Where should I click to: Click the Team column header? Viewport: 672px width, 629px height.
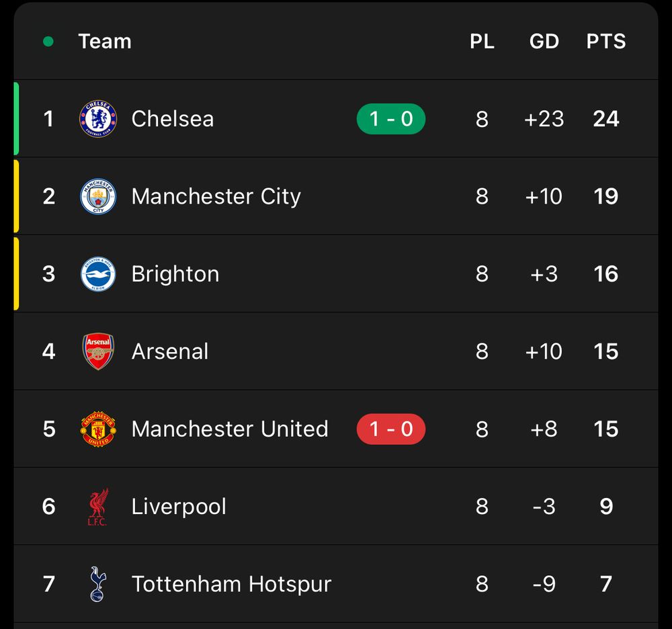[105, 42]
